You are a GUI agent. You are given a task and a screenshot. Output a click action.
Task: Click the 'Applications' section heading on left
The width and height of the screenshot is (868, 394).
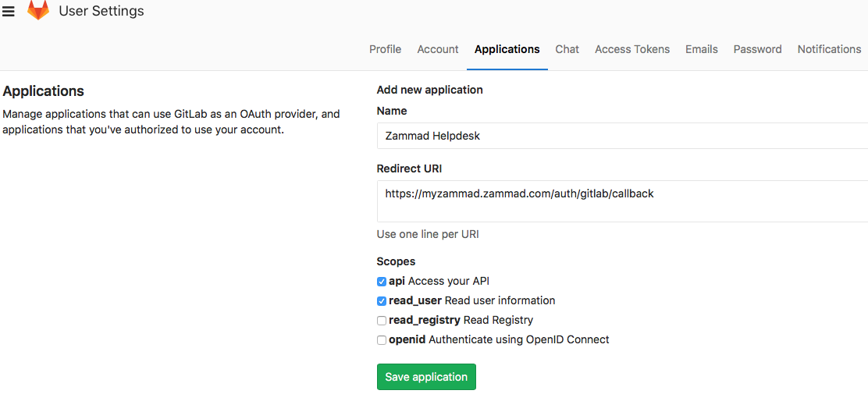pos(43,91)
